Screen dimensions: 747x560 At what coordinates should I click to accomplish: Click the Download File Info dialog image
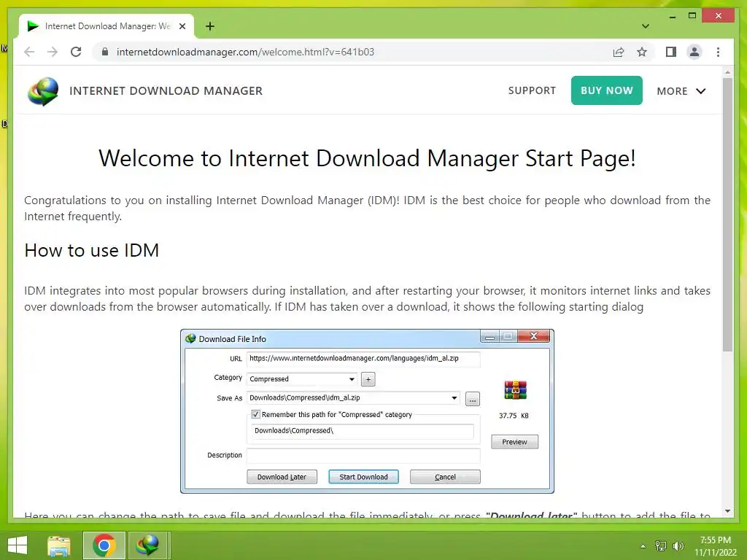click(368, 411)
